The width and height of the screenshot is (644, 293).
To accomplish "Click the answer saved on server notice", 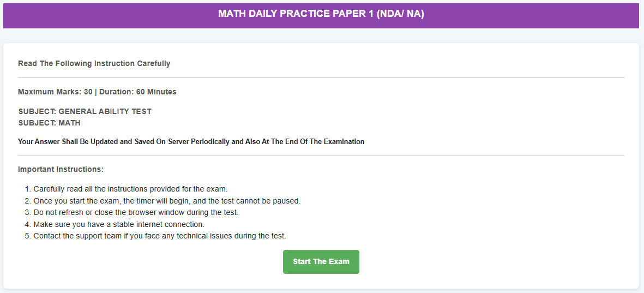I will [191, 141].
